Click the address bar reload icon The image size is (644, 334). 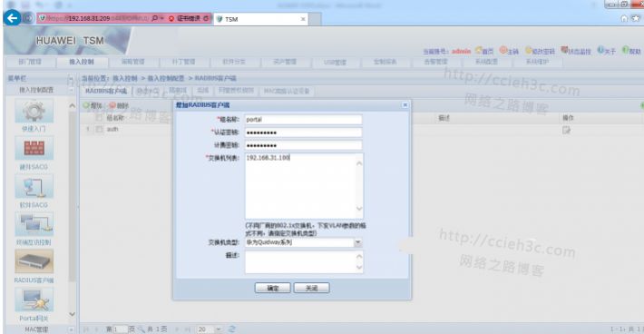point(206,18)
